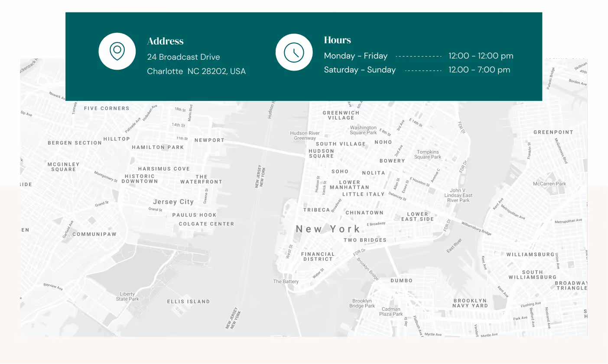Click 'Historic Downtown' on the map
The image size is (608, 364).
pos(140,179)
